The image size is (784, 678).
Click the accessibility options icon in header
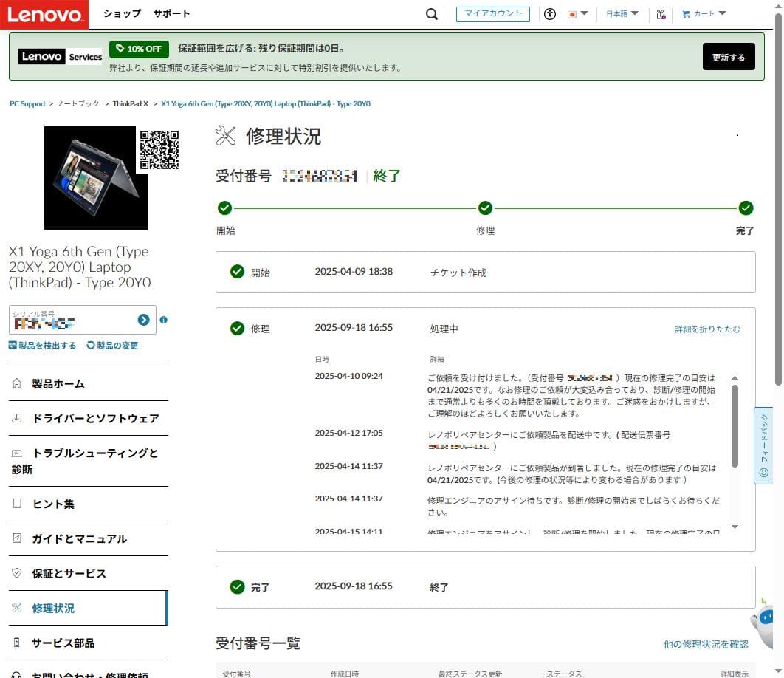tap(550, 13)
